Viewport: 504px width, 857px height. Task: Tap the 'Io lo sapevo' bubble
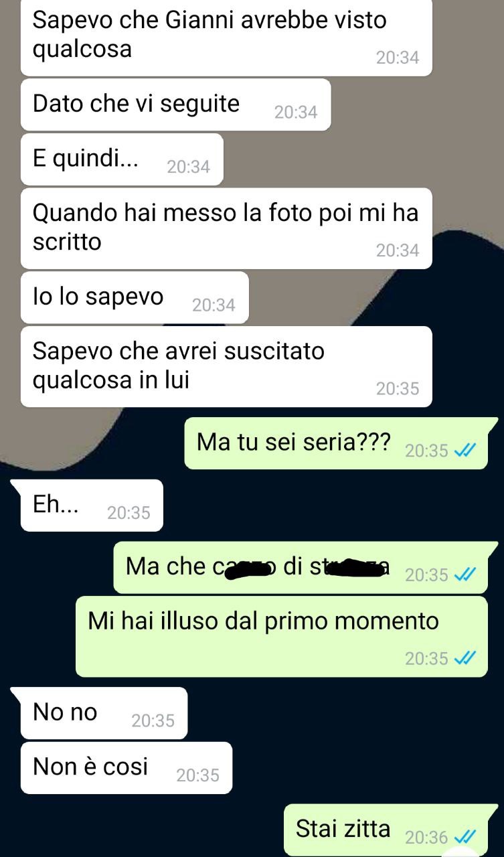(x=135, y=297)
